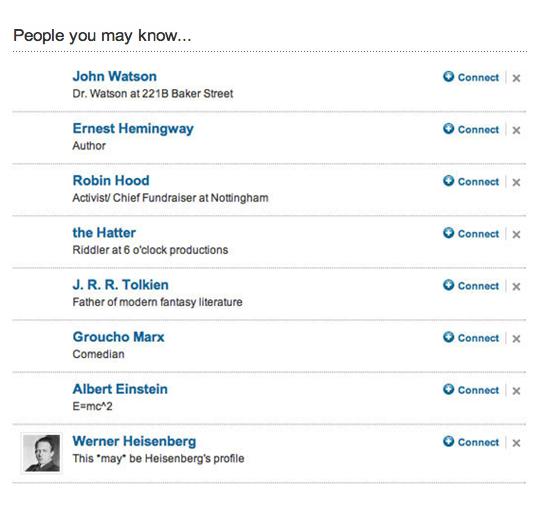Click the plus icon for Groucho Marx
Screen dimensions: 546x509
[x=448, y=337]
